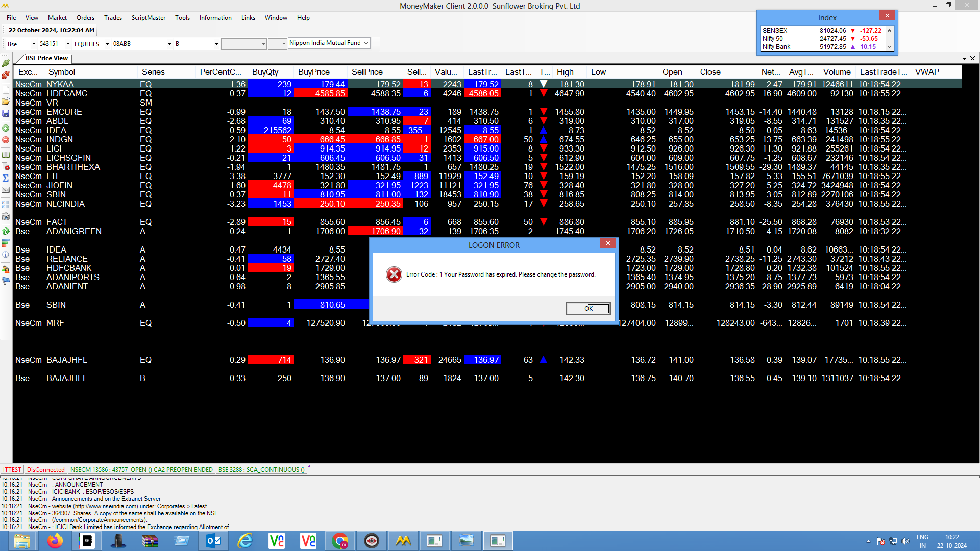Open the Trades menu
Screen dimensions: 980x551
pos(113,18)
